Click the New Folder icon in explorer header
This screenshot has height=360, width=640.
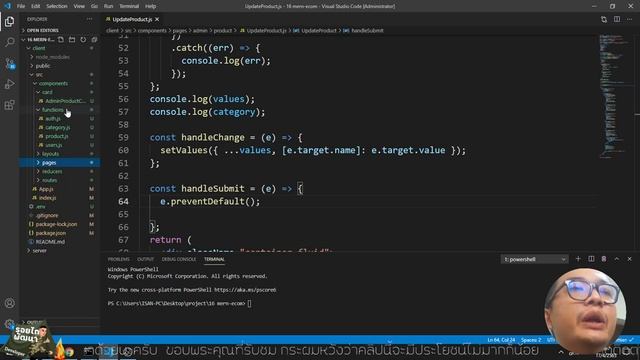72,40
